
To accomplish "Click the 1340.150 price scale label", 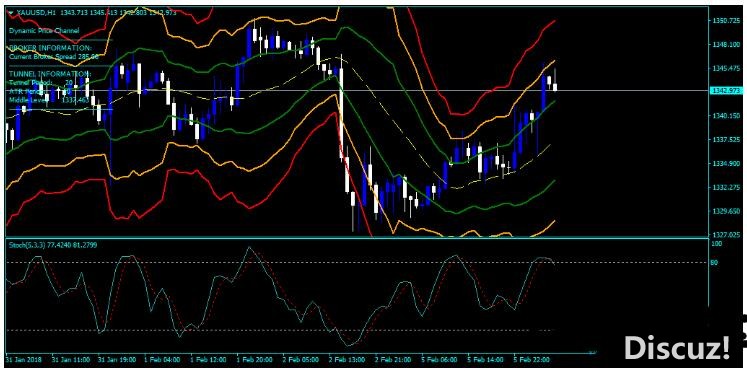I will (x=725, y=116).
